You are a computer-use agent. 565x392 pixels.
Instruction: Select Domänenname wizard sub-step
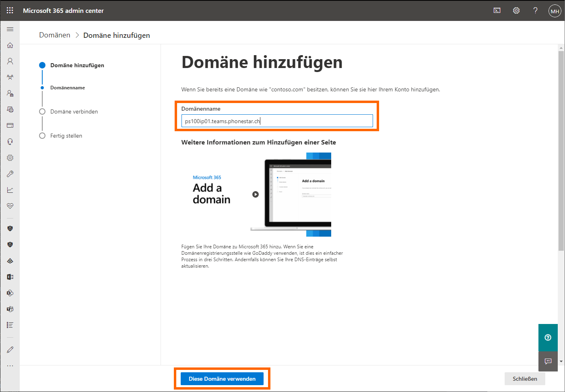click(x=68, y=88)
